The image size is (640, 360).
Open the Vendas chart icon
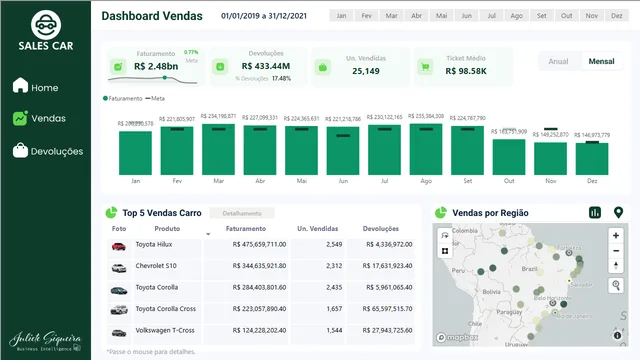20,118
